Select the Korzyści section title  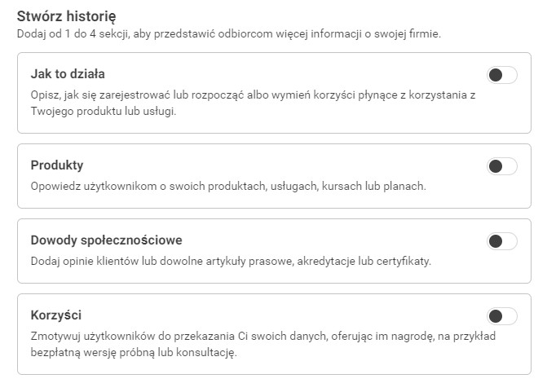[x=56, y=315]
